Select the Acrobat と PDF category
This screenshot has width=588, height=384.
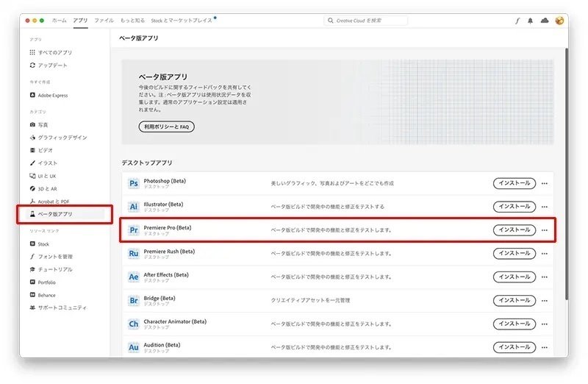click(49, 202)
